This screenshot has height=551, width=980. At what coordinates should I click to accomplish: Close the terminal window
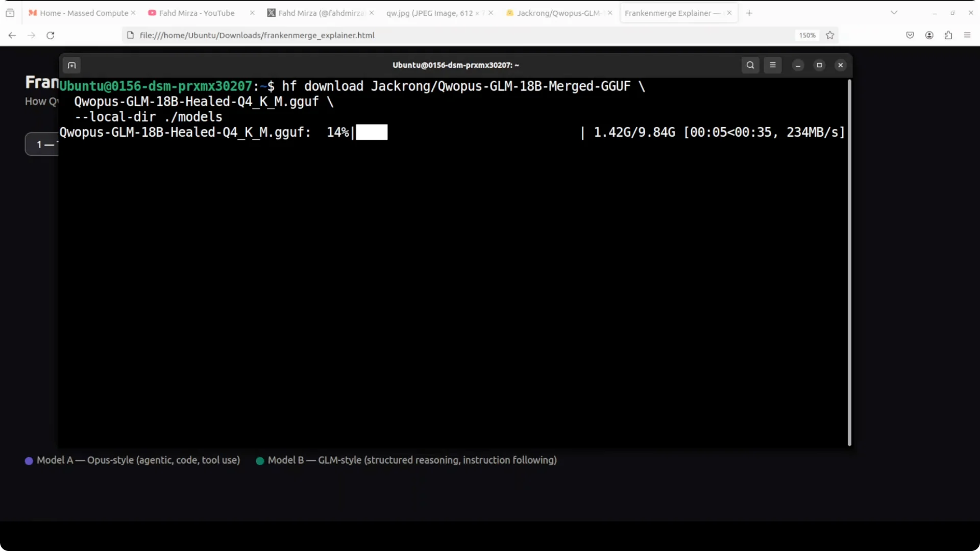pos(841,65)
